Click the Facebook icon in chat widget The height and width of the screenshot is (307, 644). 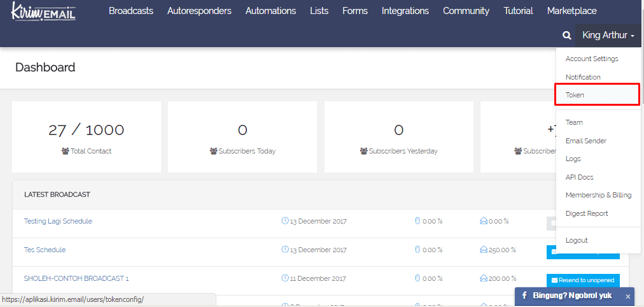pos(524,296)
